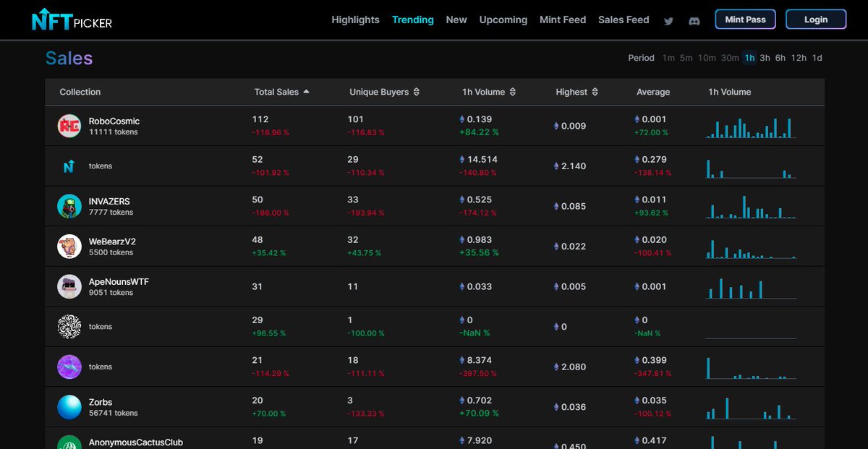Select the 12h period option
The height and width of the screenshot is (449, 868).
point(799,58)
